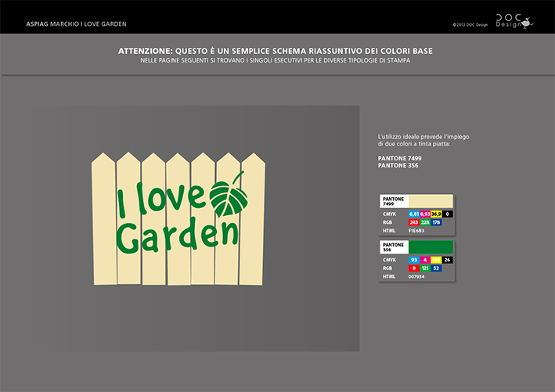Screen dimensions: 555x392
Task: Click the 'ATTENZIONE' headline text
Action: click(x=276, y=52)
